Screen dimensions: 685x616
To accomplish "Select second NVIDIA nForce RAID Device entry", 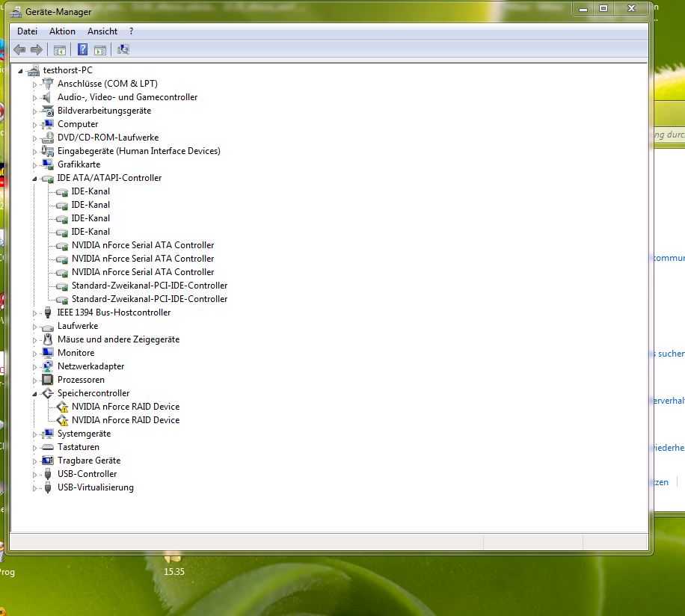I will 126,420.
